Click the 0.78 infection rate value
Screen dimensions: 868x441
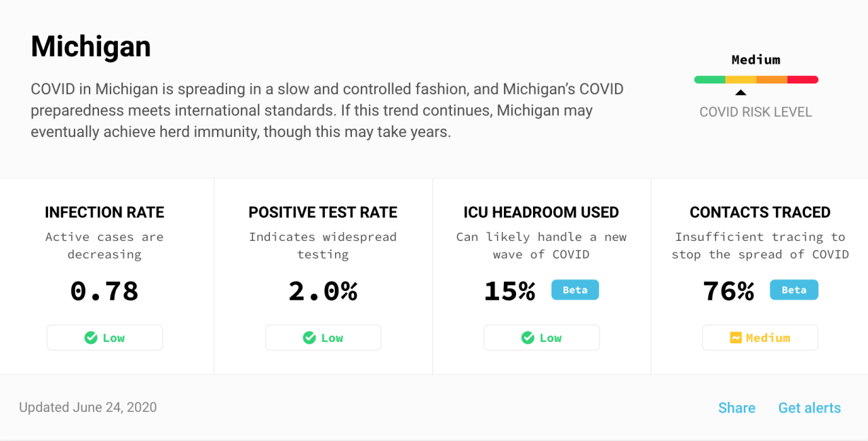coord(104,291)
